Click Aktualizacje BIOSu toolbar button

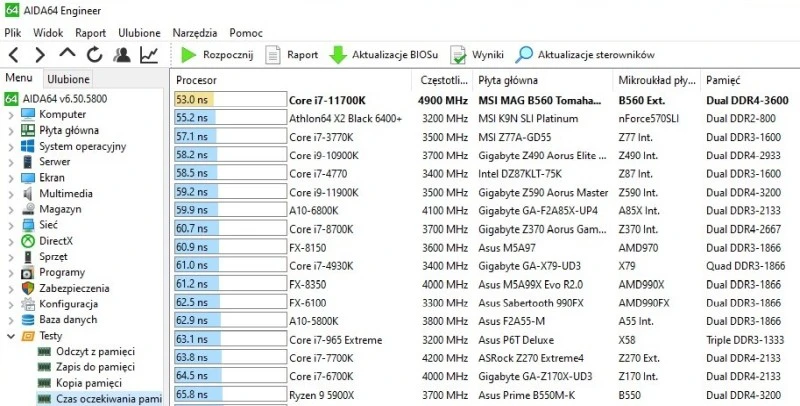(384, 55)
